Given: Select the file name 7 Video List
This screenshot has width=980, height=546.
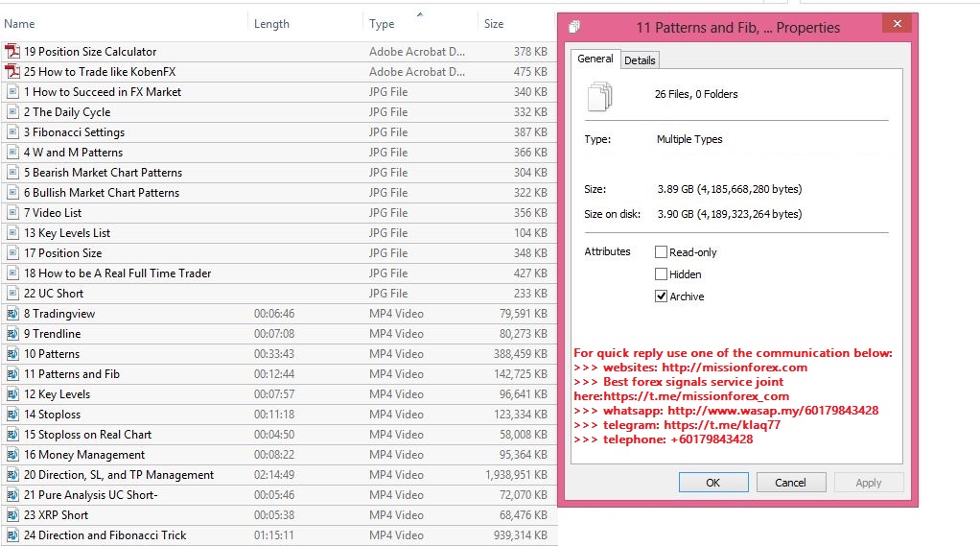Looking at the screenshot, I should point(53,213).
